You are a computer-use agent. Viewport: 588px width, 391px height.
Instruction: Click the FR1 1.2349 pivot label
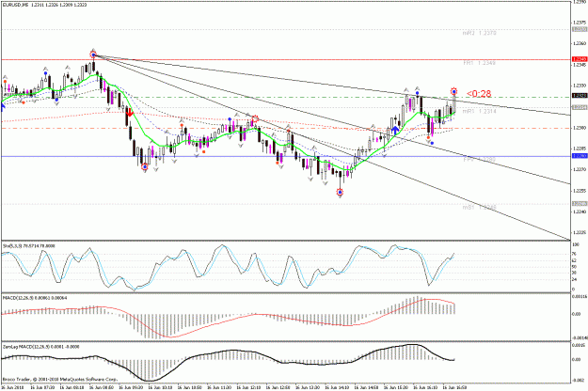click(x=479, y=63)
